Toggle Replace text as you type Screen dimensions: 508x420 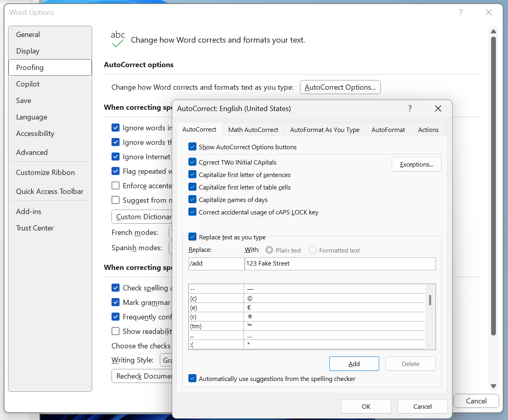[192, 237]
